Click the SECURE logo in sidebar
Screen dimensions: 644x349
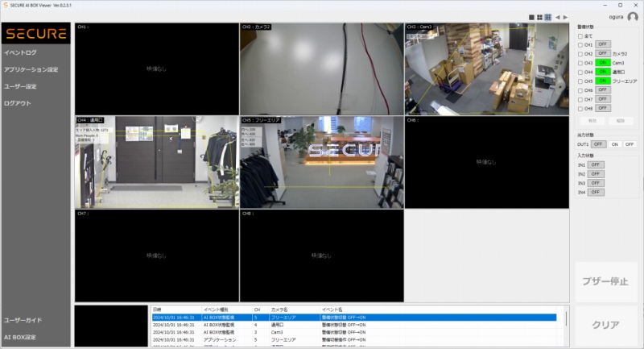point(35,34)
